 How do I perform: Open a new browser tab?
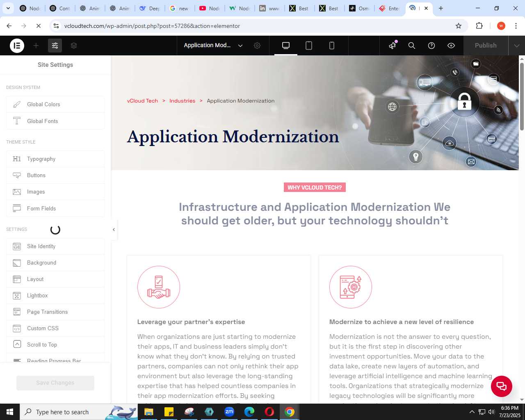[x=441, y=8]
